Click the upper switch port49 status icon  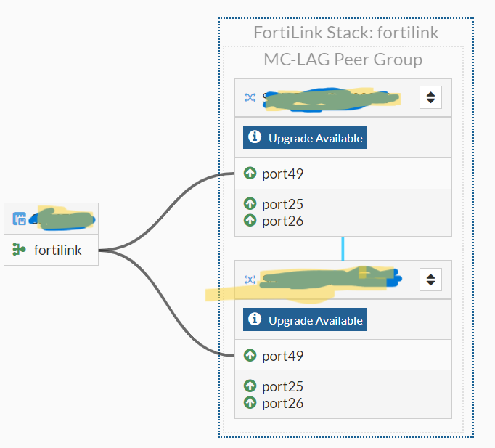250,174
